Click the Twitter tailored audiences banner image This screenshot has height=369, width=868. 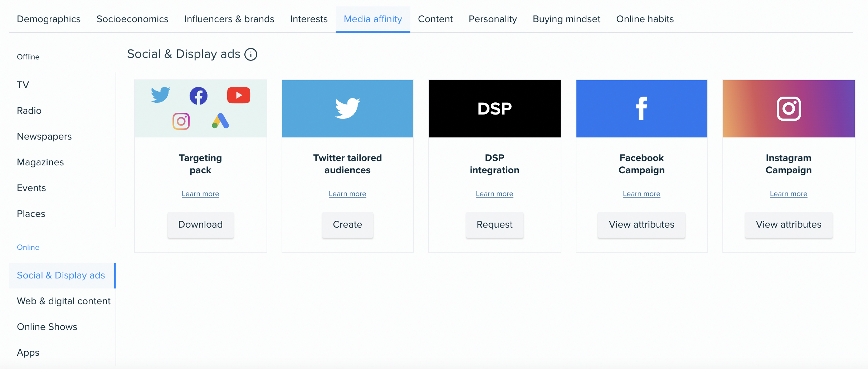pos(348,109)
